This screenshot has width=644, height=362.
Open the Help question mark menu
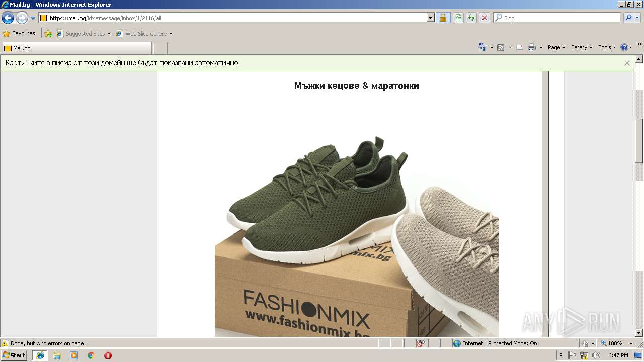click(626, 47)
